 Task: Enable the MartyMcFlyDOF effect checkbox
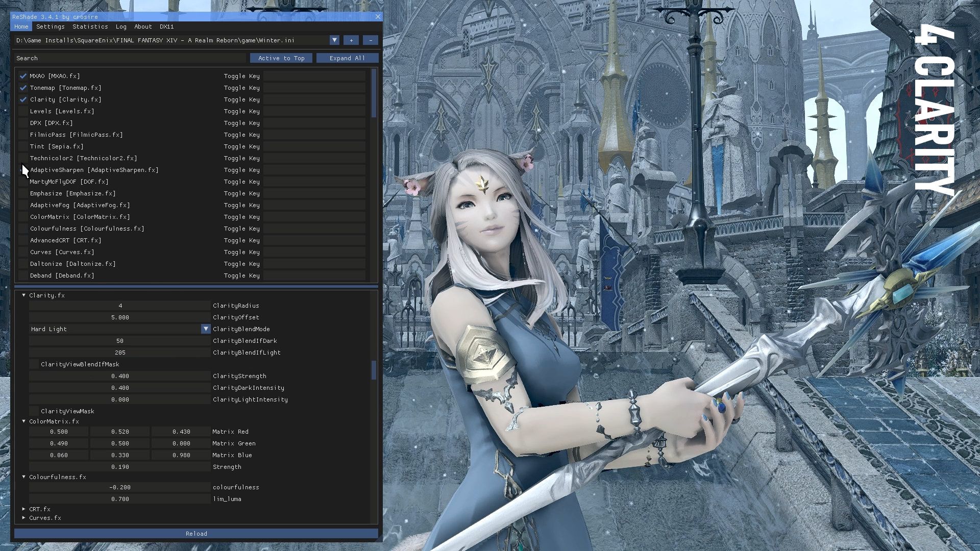[x=23, y=182]
